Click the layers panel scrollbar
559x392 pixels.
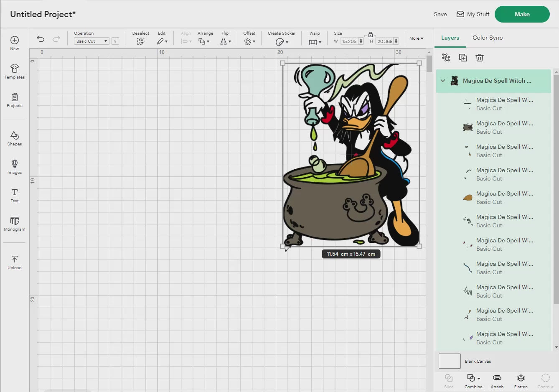pyautogui.click(x=556, y=190)
